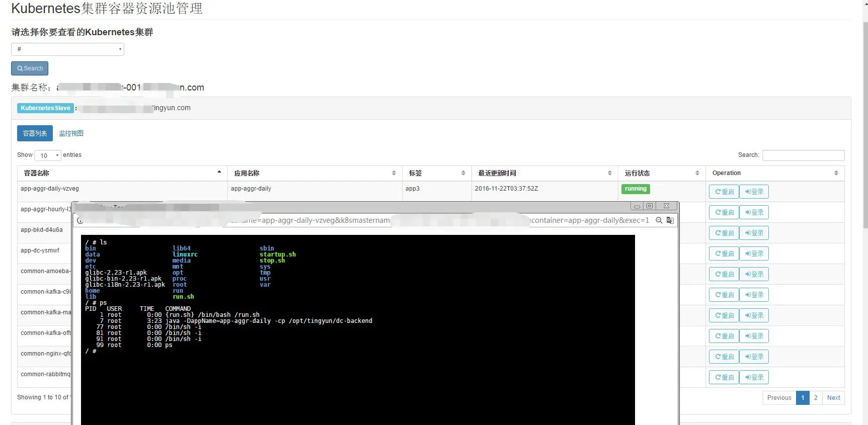Screen dimensions: 868x425
Task: Select the app-bkd-d4u6a container name cell
Action: pyautogui.click(x=42, y=230)
